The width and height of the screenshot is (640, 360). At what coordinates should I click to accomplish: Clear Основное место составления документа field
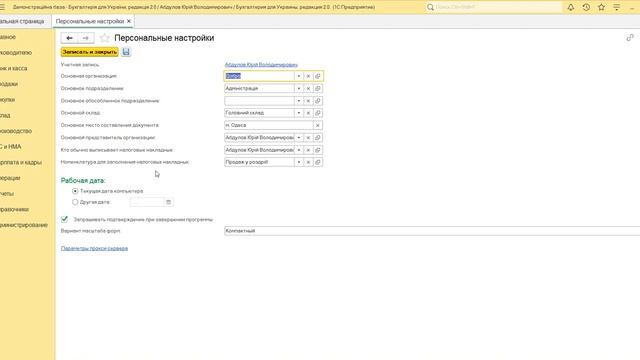[318, 125]
